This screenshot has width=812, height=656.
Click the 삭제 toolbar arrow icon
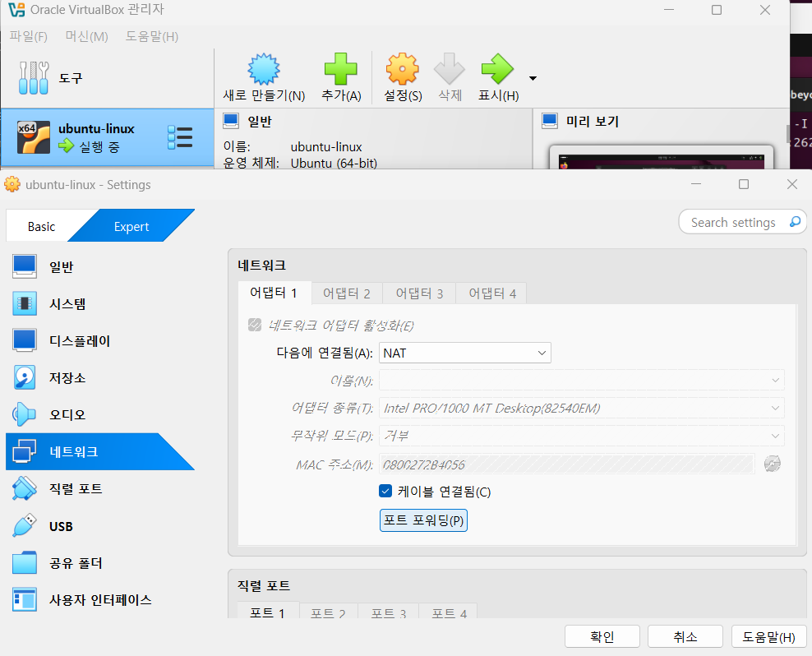(449, 69)
